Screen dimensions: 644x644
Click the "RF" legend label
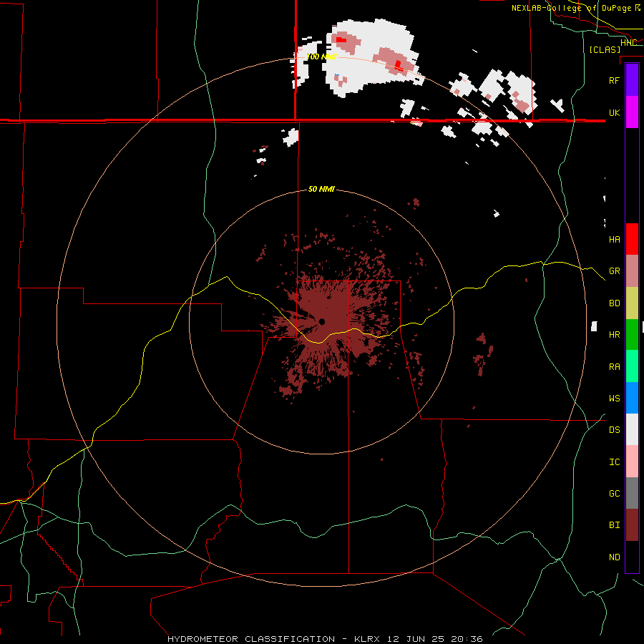(614, 80)
